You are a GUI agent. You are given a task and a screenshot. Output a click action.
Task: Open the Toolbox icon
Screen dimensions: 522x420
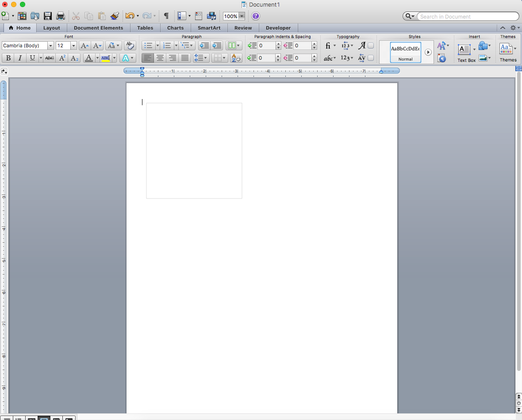(x=199, y=15)
